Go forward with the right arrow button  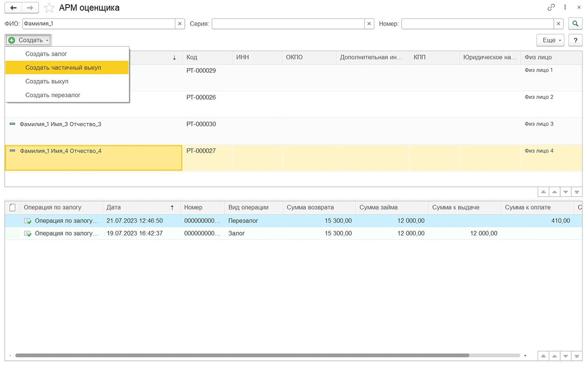30,8
